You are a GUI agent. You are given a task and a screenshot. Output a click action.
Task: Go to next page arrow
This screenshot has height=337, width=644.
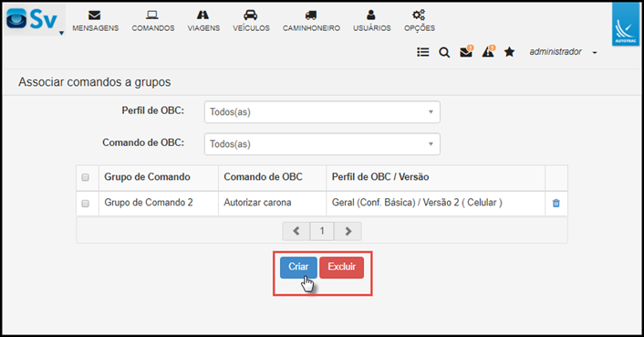[348, 231]
